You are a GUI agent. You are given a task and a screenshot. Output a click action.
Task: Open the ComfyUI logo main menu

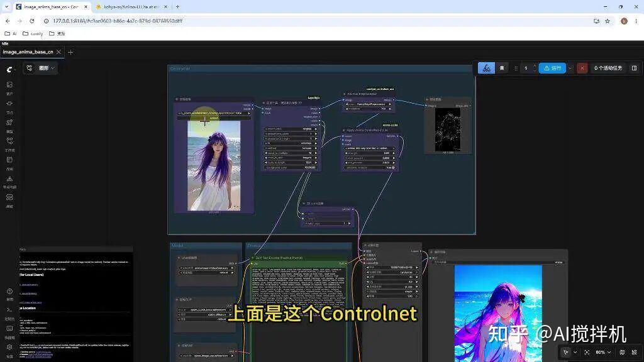(x=9, y=69)
